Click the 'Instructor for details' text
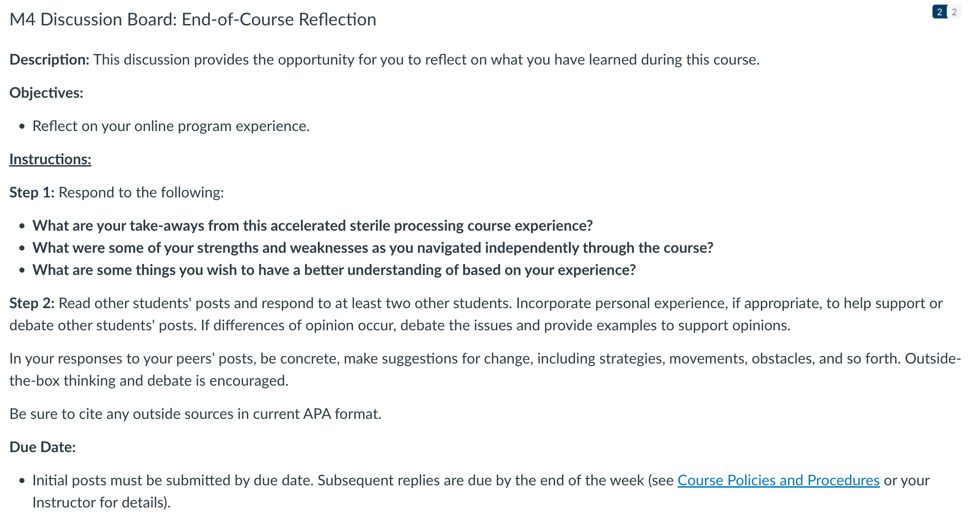This screenshot has height=525, width=980. tap(102, 502)
